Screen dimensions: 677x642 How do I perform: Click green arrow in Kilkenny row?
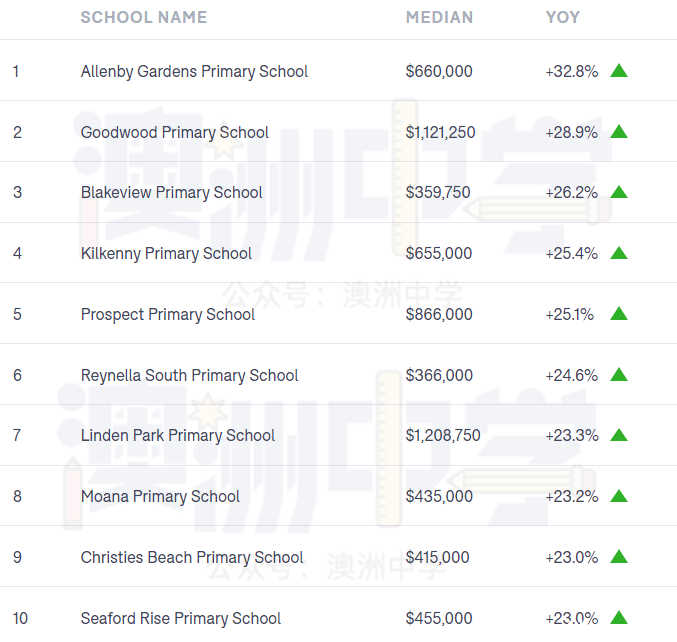coord(619,253)
